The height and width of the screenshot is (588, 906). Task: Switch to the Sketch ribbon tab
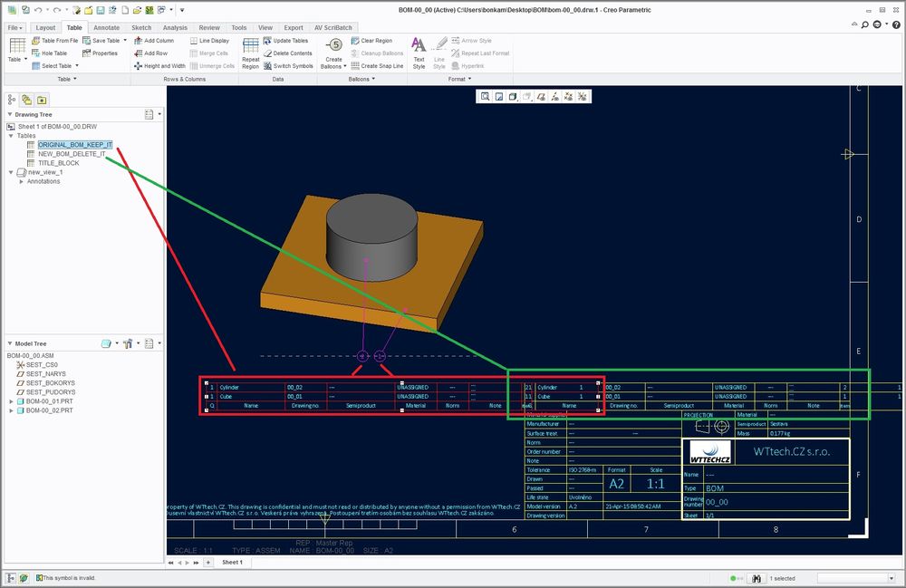coord(141,28)
